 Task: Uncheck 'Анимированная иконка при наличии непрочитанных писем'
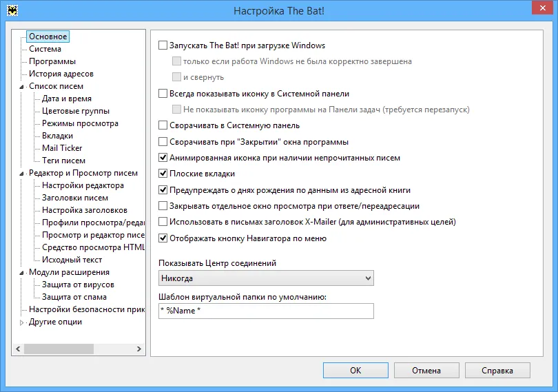click(x=163, y=158)
